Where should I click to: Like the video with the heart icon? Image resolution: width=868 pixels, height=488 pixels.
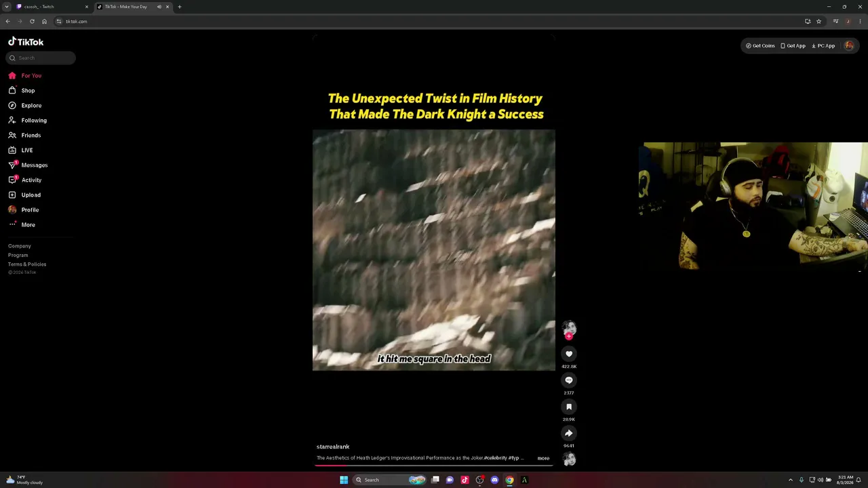pyautogui.click(x=569, y=354)
